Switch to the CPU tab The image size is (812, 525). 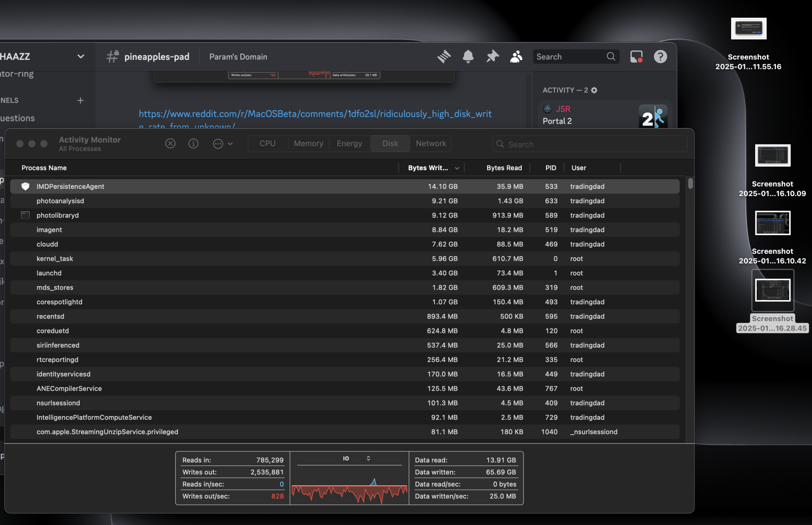pyautogui.click(x=268, y=143)
